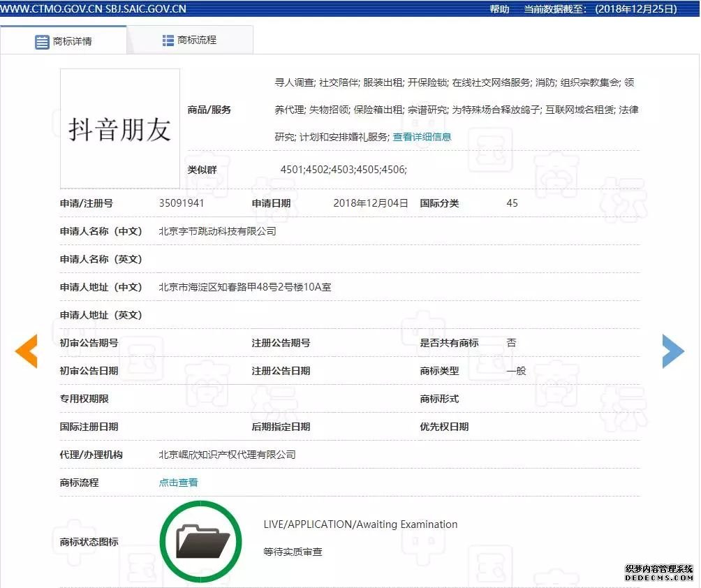
Task: Select the shared trademark value 否
Action: (x=512, y=343)
